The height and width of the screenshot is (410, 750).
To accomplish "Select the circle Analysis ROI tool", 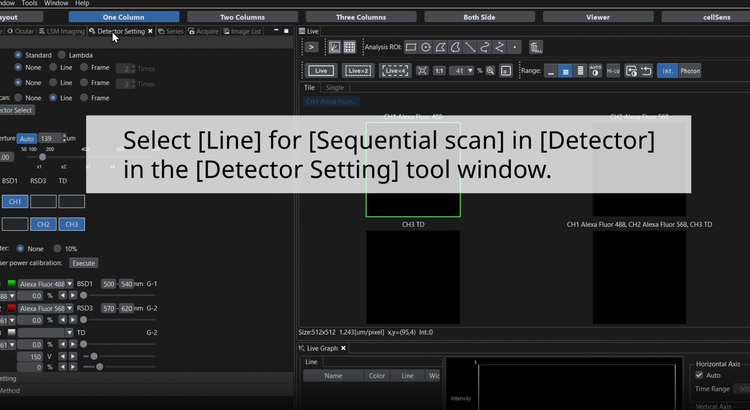I will (x=426, y=47).
